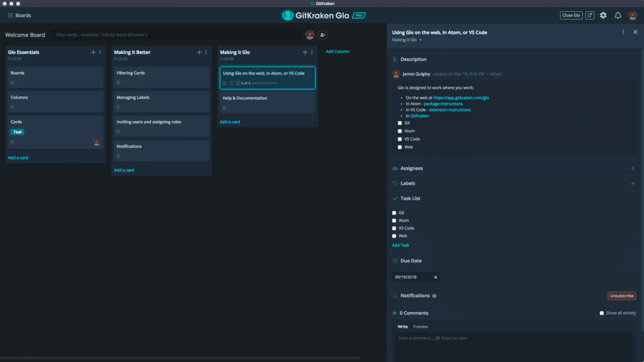644x362 pixels.
Task: Open the notifications bell
Action: tap(618, 15)
